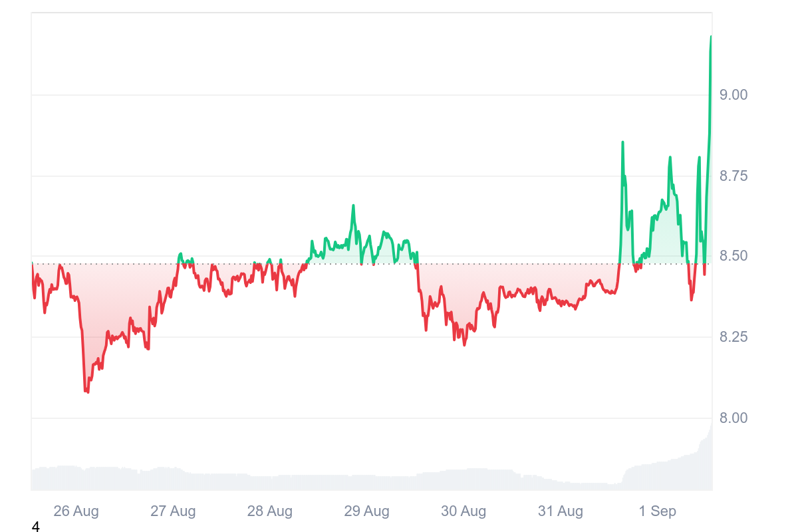Click the dotted baseline's right end
798x532 pixels.
coord(710,264)
